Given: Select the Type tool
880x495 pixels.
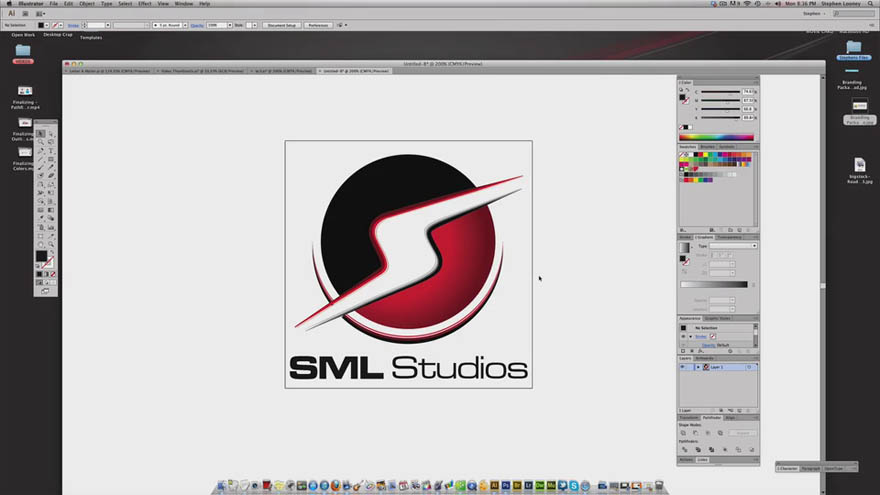Looking at the screenshot, I should [51, 150].
